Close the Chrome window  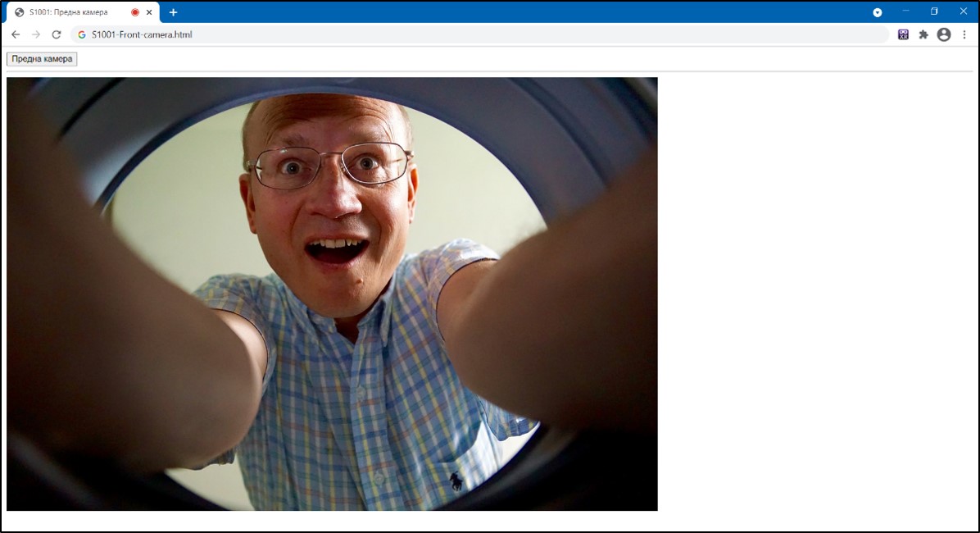(x=963, y=11)
